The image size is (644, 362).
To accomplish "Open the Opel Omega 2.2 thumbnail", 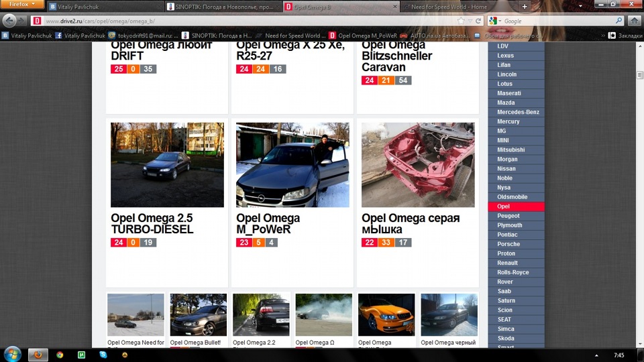I will point(261,315).
